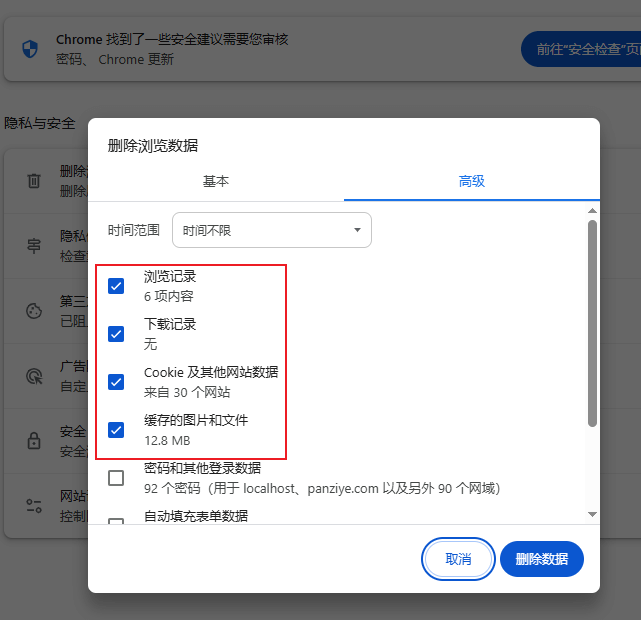Click the privacy guide icon beside 隐私
The image size is (641, 620).
(x=34, y=246)
